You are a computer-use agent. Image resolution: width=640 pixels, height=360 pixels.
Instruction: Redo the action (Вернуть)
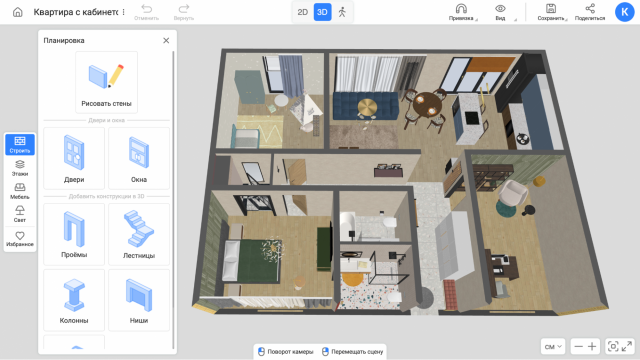pyautogui.click(x=184, y=12)
